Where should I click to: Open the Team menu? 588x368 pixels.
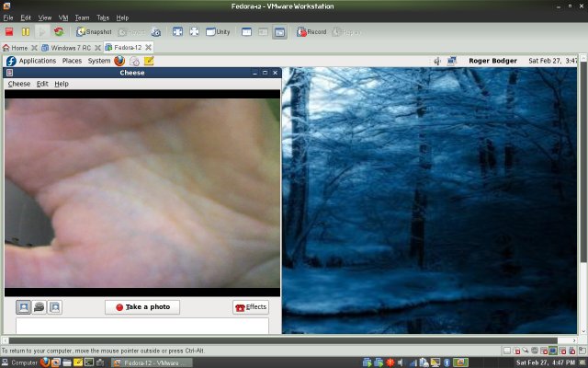(82, 17)
